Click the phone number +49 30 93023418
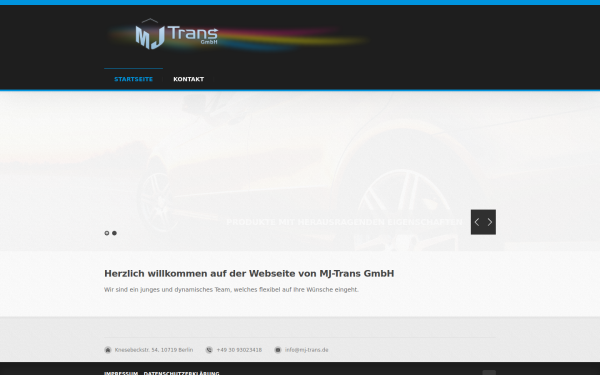The height and width of the screenshot is (375, 600). 239,350
